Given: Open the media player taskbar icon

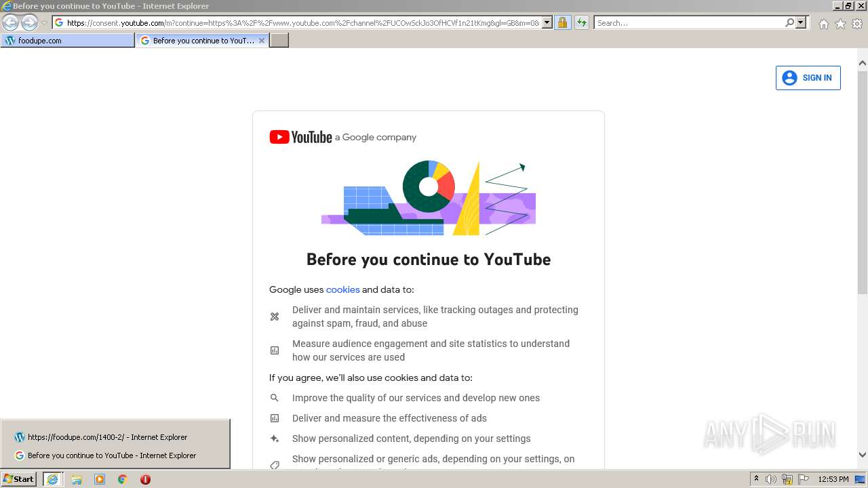Looking at the screenshot, I should [x=100, y=479].
